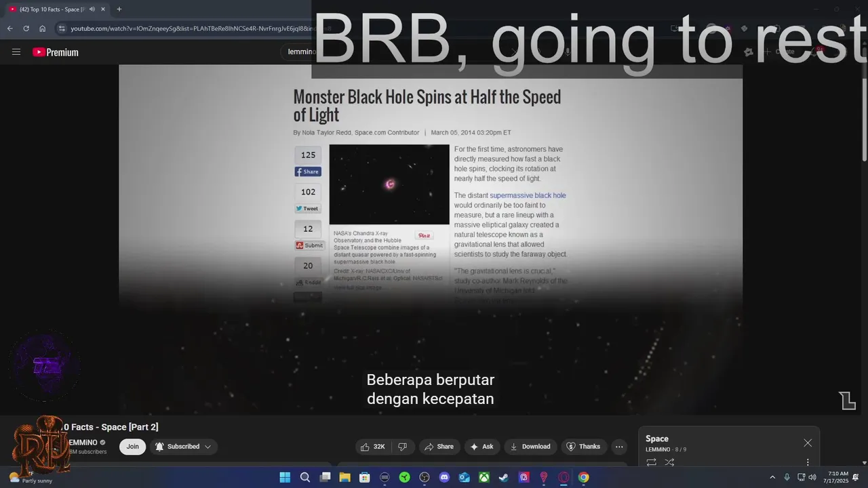Screen dimensions: 868x488
Task: Open OBS Studio from taskbar
Action: pos(425,477)
